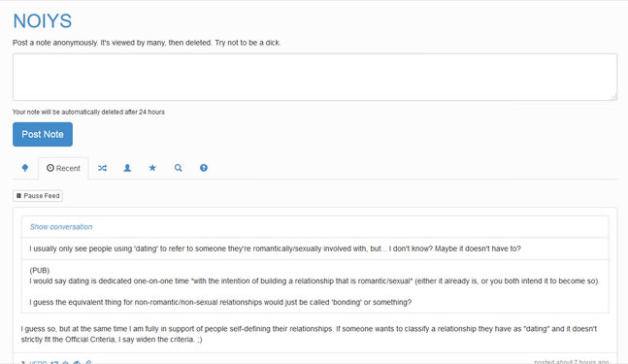Select the Recent tab
The height and width of the screenshot is (364, 628).
point(63,168)
